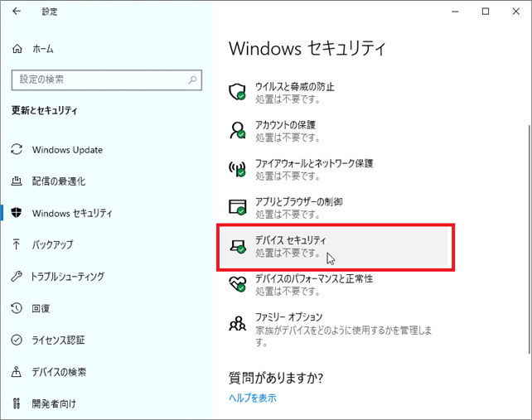Click the back arrow in the title bar

click(17, 12)
